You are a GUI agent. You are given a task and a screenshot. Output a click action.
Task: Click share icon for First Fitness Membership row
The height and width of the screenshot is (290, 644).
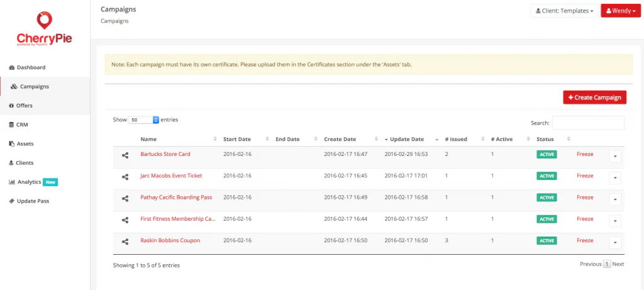click(125, 220)
